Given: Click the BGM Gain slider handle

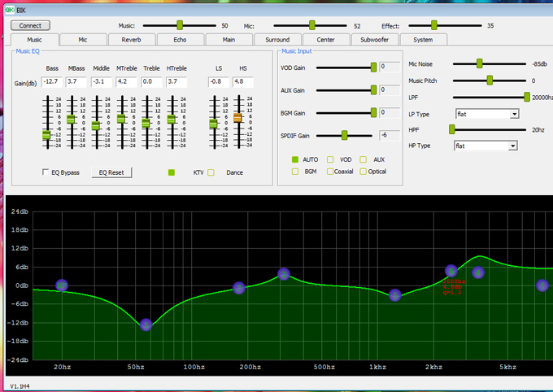Looking at the screenshot, I should (373, 112).
